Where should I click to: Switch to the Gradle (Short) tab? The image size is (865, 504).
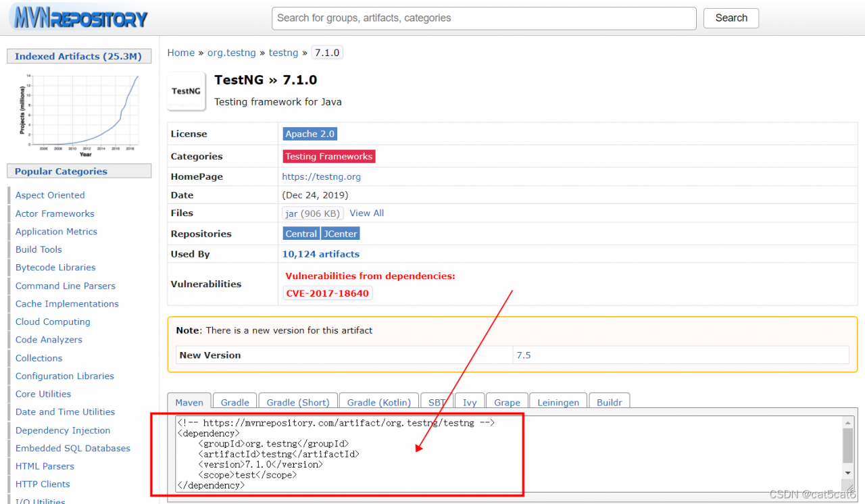(298, 402)
